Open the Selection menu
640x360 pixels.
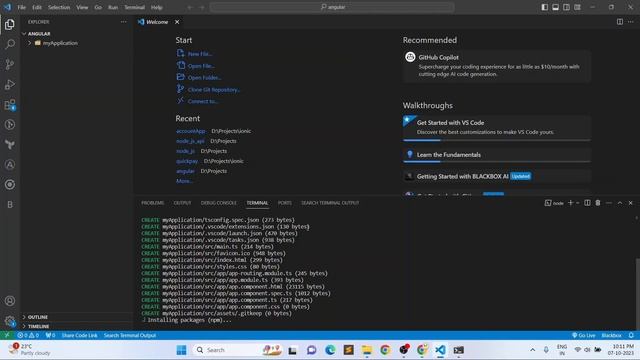click(x=59, y=7)
